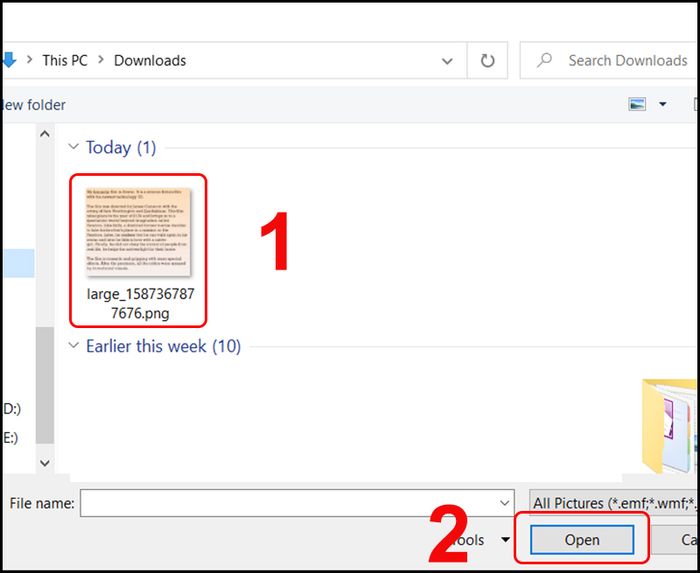Click the change view icon
700x573 pixels.
[x=637, y=104]
